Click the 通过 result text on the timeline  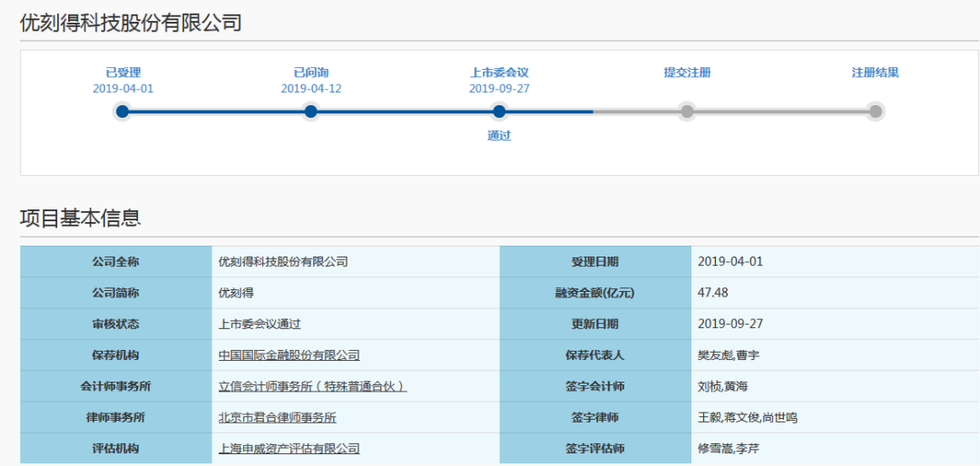(499, 136)
